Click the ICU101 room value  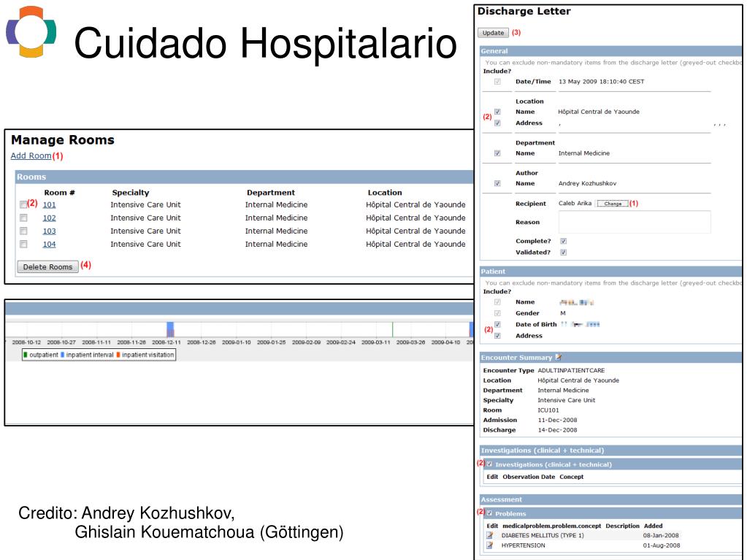pos(548,410)
